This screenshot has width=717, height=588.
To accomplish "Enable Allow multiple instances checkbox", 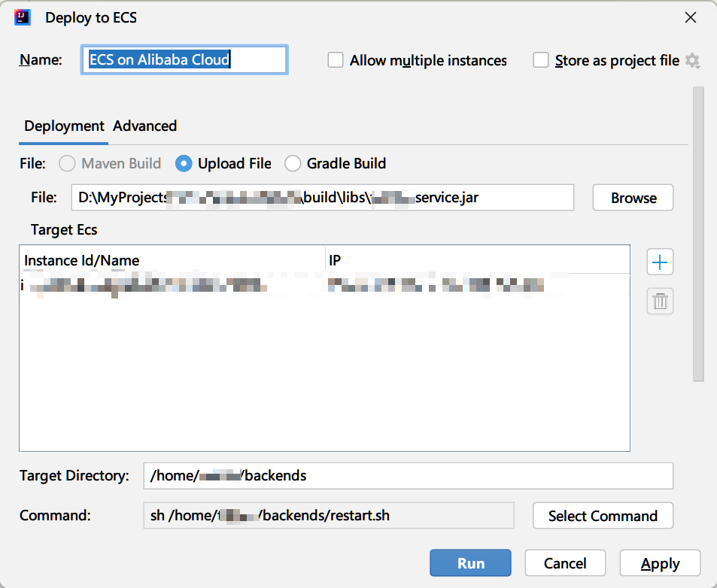I will coord(336,60).
